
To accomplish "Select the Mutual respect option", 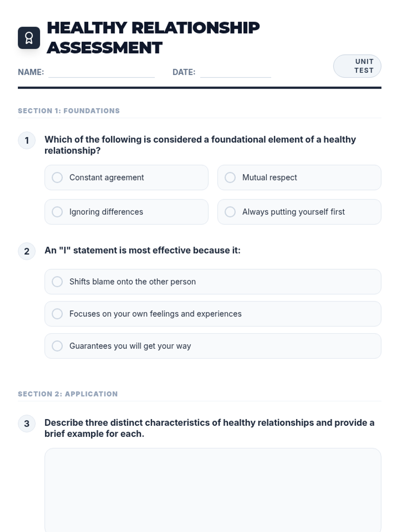I will [x=230, y=178].
